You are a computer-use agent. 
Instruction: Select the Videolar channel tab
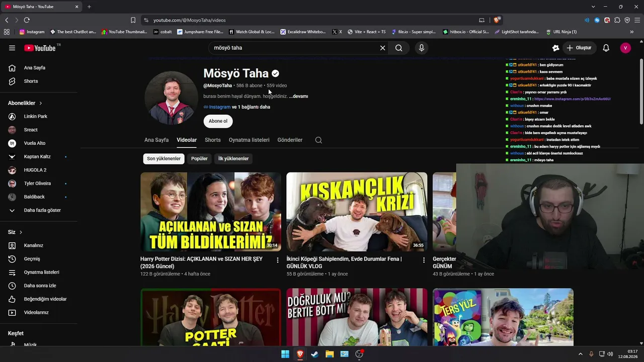coord(187,140)
